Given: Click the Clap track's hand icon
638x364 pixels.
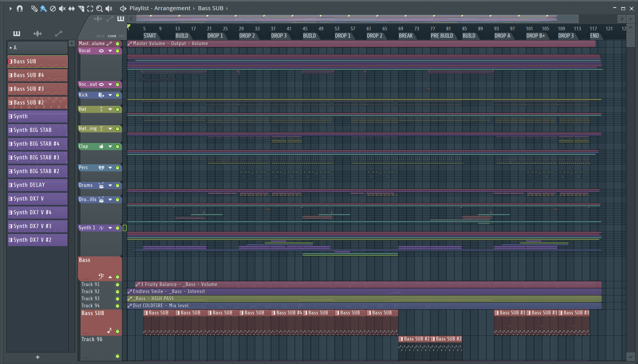Looking at the screenshot, I should pyautogui.click(x=101, y=146).
